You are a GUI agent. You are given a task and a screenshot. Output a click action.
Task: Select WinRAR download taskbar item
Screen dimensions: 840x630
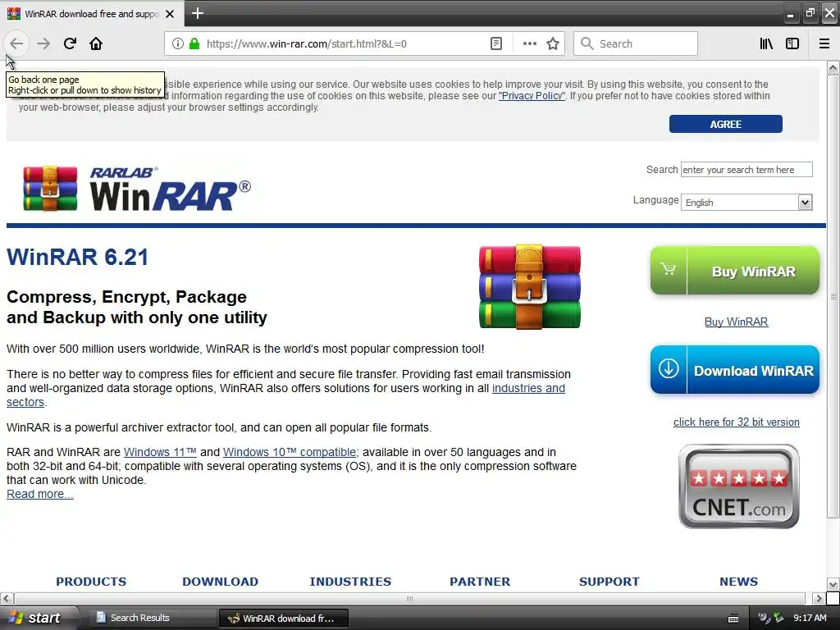coord(284,619)
